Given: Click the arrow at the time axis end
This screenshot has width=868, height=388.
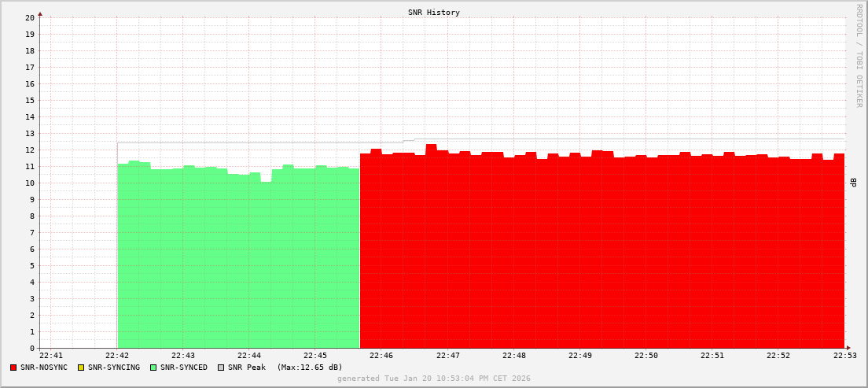Looking at the screenshot, I should (848, 348).
